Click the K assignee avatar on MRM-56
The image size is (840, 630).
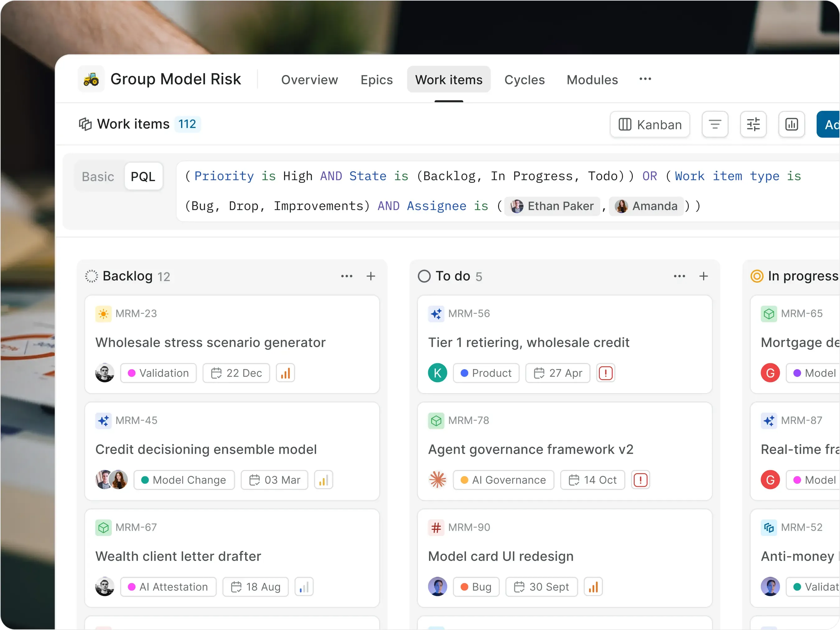437,373
